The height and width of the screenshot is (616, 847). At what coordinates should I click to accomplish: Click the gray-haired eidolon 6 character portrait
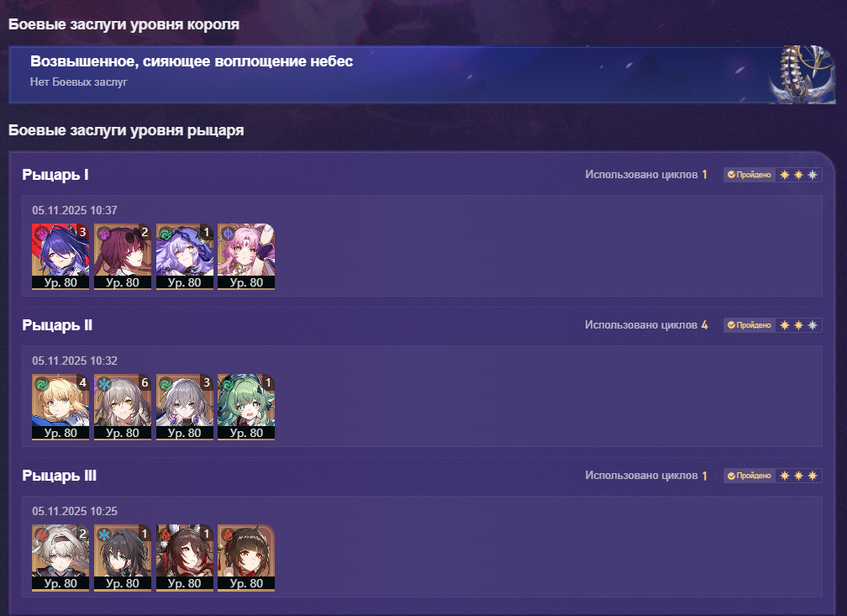(123, 407)
